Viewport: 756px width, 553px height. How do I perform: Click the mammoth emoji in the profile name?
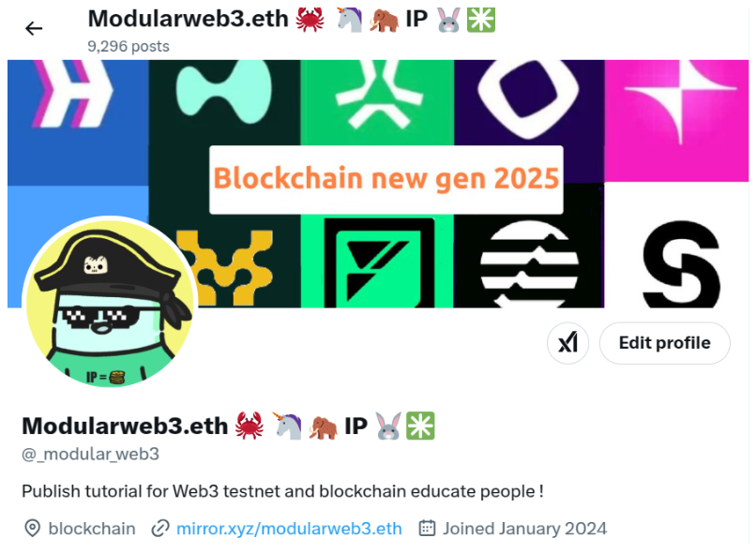point(323,427)
